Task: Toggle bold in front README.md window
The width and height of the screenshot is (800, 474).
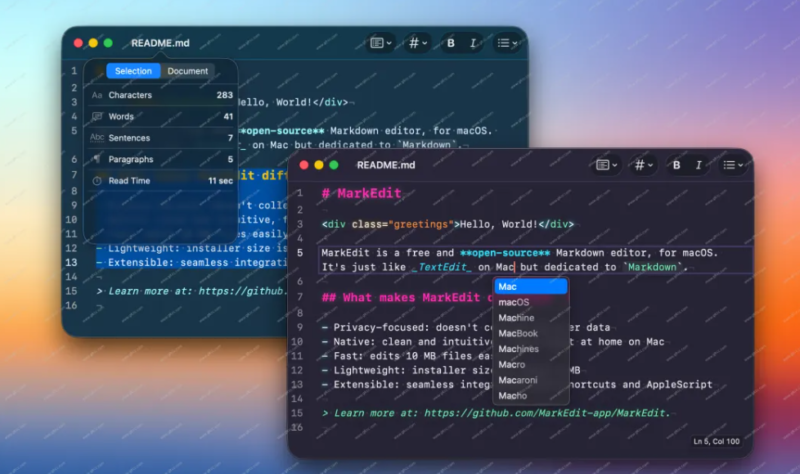Action: (676, 165)
